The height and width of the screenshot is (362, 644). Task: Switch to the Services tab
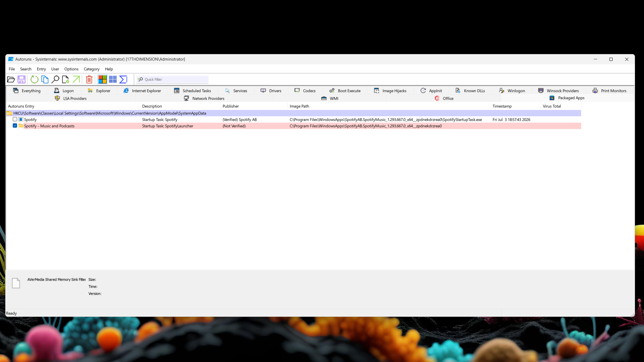tap(236, 91)
